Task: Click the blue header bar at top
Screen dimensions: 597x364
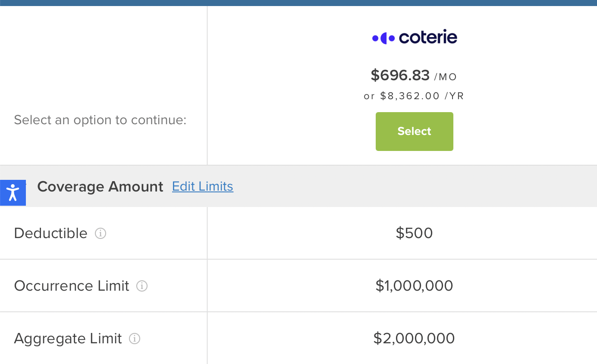Action: [298, 3]
